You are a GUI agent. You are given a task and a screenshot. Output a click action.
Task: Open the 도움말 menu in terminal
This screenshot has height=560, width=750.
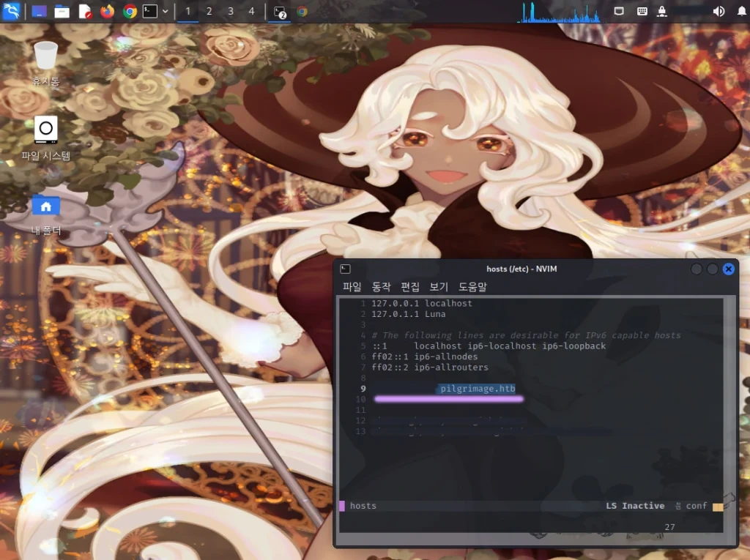(472, 286)
